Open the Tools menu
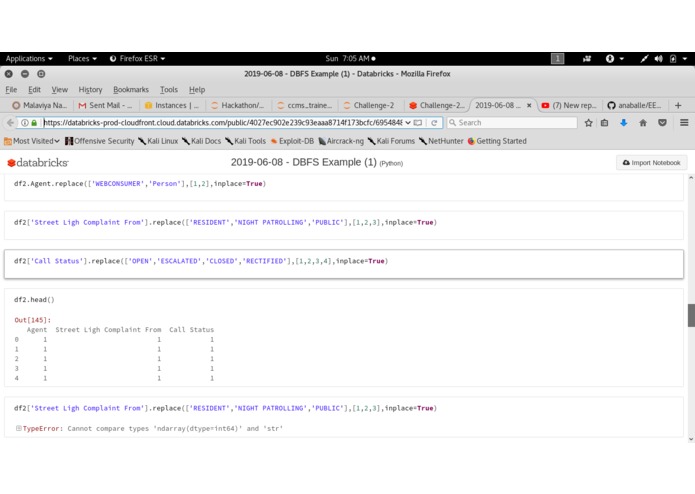This screenshot has height=494, width=695. point(168,89)
